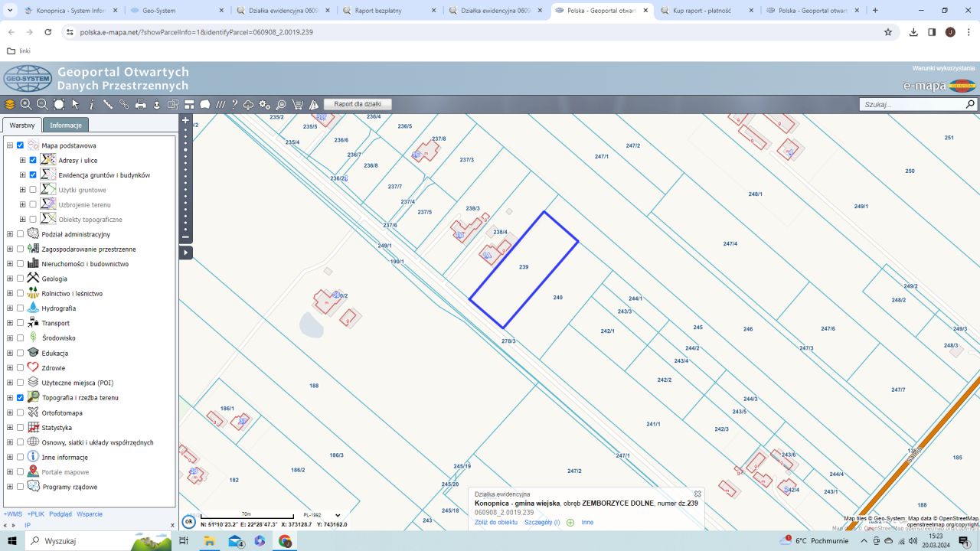This screenshot has height=551, width=980.
Task: Collapse the Mapa podstawowa tree node
Action: pos(10,145)
